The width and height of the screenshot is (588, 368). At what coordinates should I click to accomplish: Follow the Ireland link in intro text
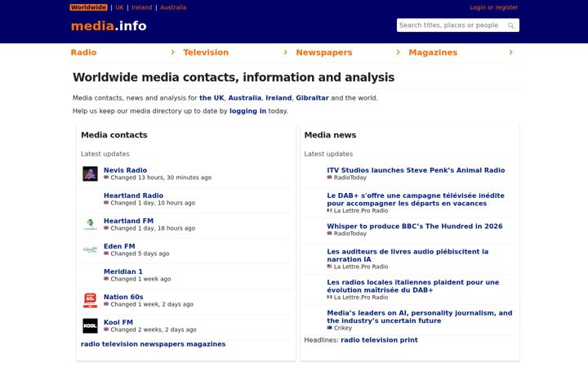278,98
